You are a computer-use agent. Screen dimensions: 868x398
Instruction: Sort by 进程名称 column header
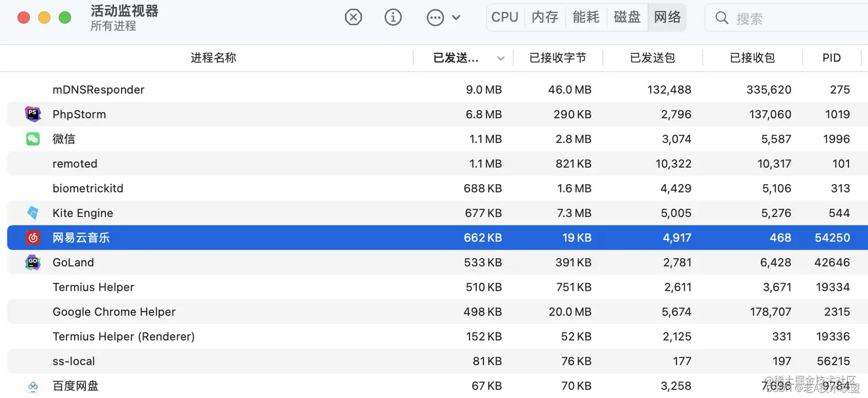(x=213, y=58)
